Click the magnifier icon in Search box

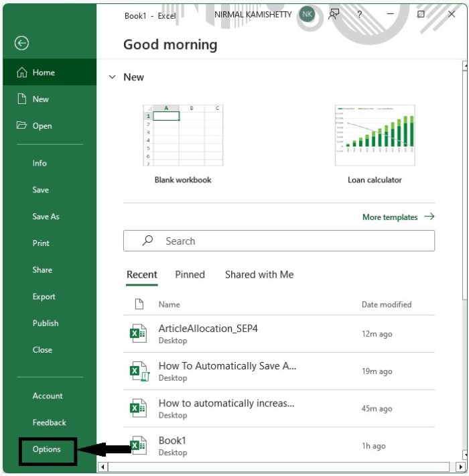click(148, 241)
